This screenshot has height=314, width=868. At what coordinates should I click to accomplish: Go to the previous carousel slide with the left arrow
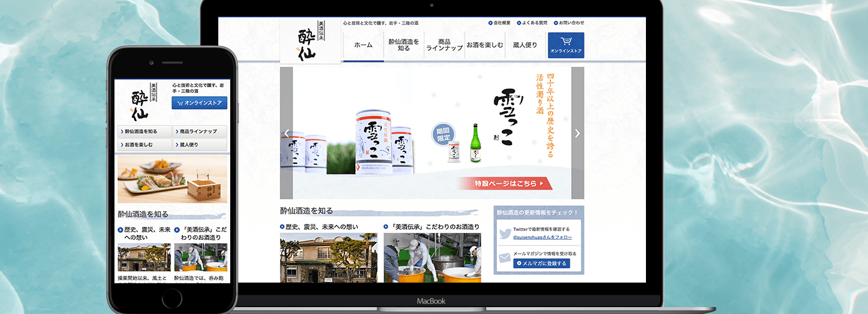[x=287, y=133]
